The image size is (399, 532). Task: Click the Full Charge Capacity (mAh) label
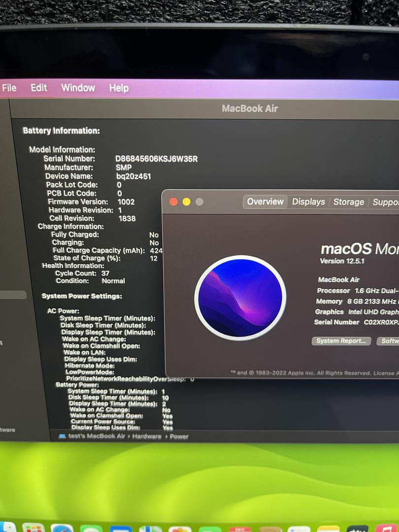[x=99, y=250]
